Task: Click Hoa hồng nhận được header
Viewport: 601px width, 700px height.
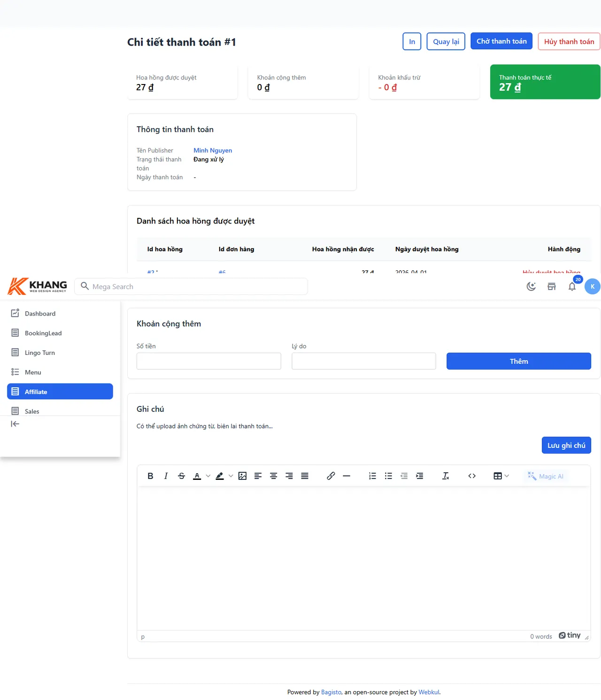Action: (343, 249)
